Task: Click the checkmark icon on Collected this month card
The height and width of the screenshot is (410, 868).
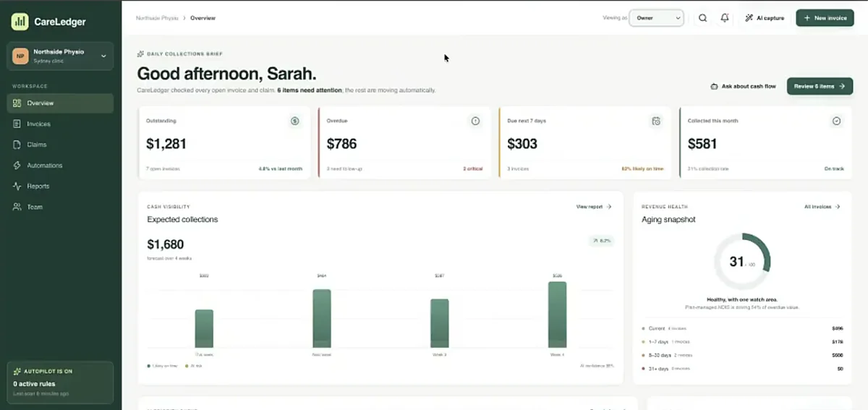Action: [837, 121]
